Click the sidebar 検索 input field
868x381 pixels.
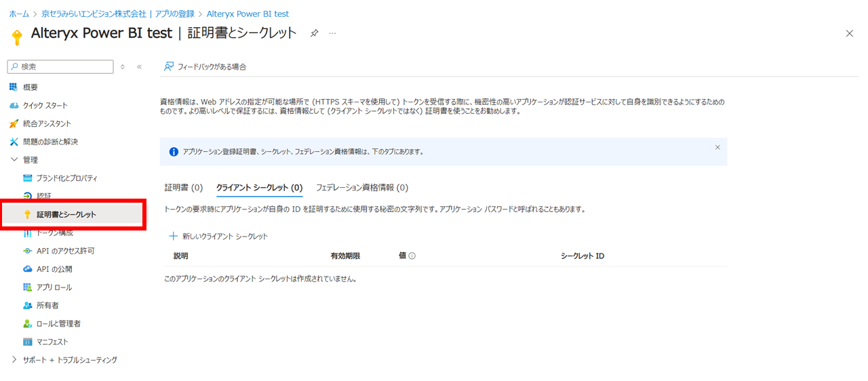(x=60, y=66)
